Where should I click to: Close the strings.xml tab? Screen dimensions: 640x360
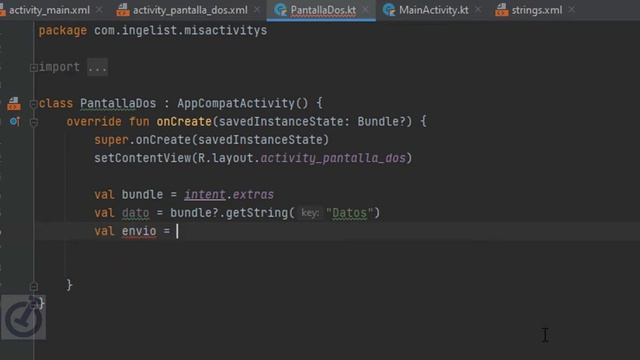click(x=571, y=10)
